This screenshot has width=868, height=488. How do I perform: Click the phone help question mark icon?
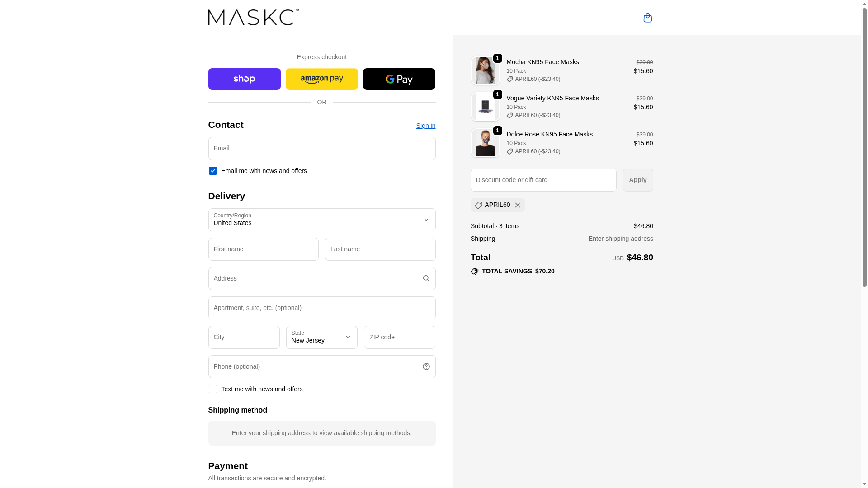pos(426,366)
